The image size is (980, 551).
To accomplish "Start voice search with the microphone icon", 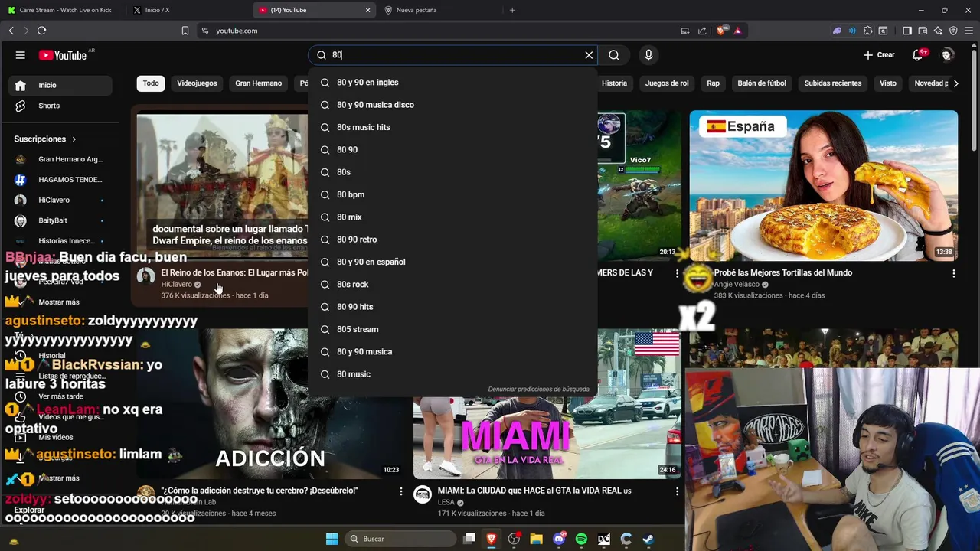I will point(648,55).
